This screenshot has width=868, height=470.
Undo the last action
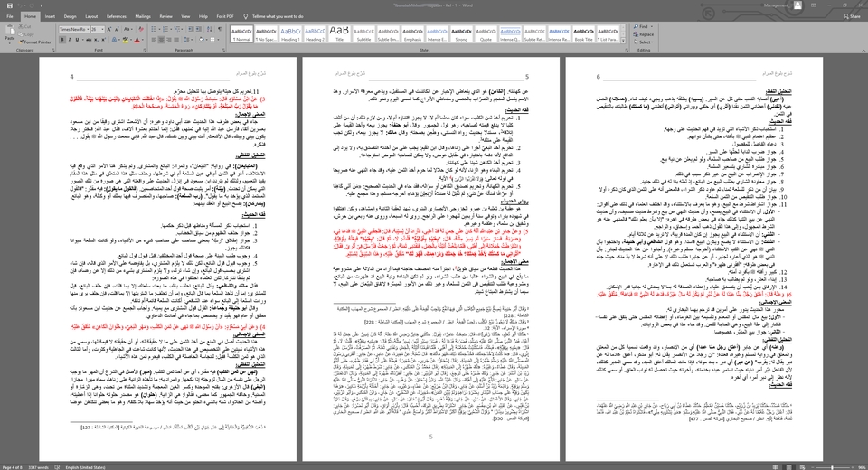tap(18, 5)
